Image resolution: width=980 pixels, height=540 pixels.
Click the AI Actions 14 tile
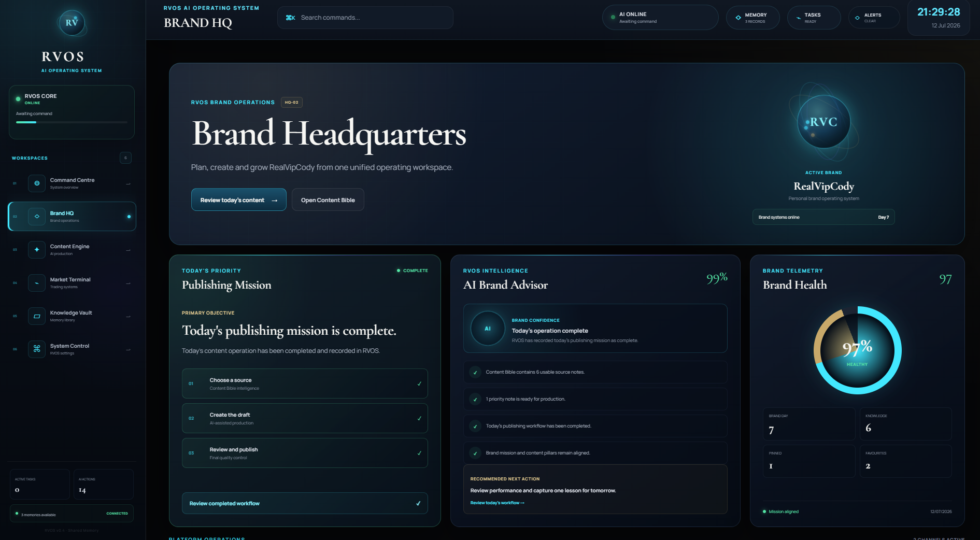pyautogui.click(x=104, y=485)
